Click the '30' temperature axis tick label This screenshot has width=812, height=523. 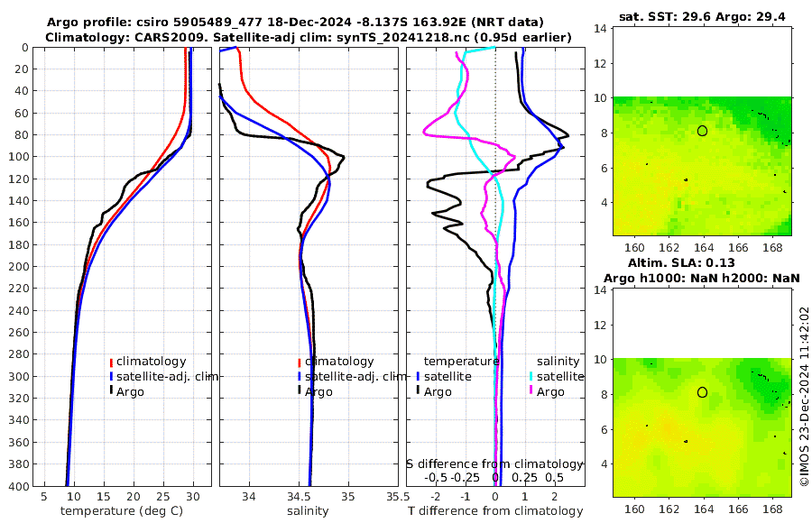point(193,496)
